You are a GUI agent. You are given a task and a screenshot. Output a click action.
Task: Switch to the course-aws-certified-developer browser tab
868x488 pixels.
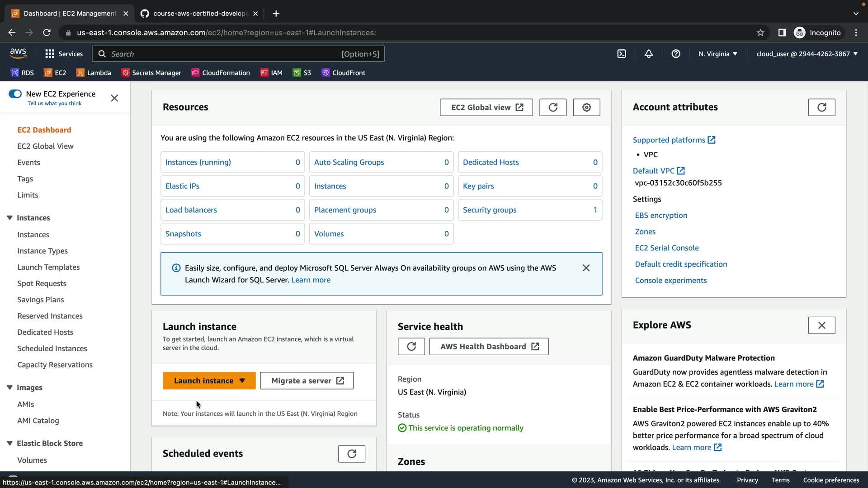click(x=199, y=14)
